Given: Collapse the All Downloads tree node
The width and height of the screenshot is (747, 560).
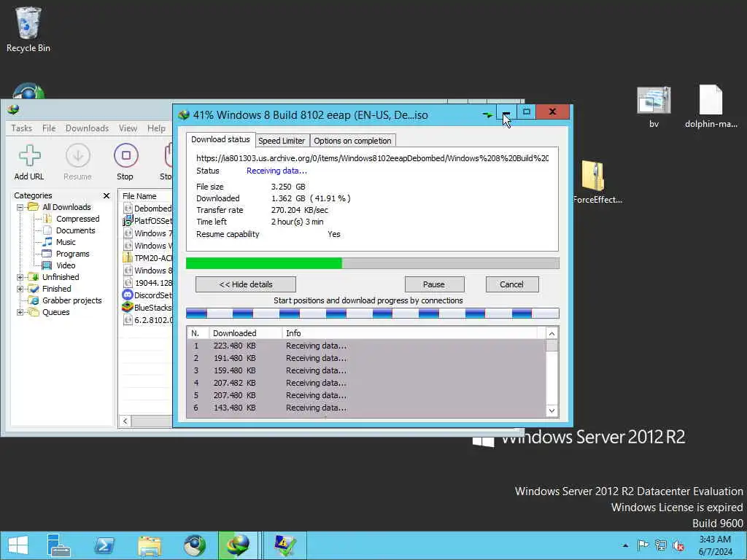Looking at the screenshot, I should click(x=20, y=207).
